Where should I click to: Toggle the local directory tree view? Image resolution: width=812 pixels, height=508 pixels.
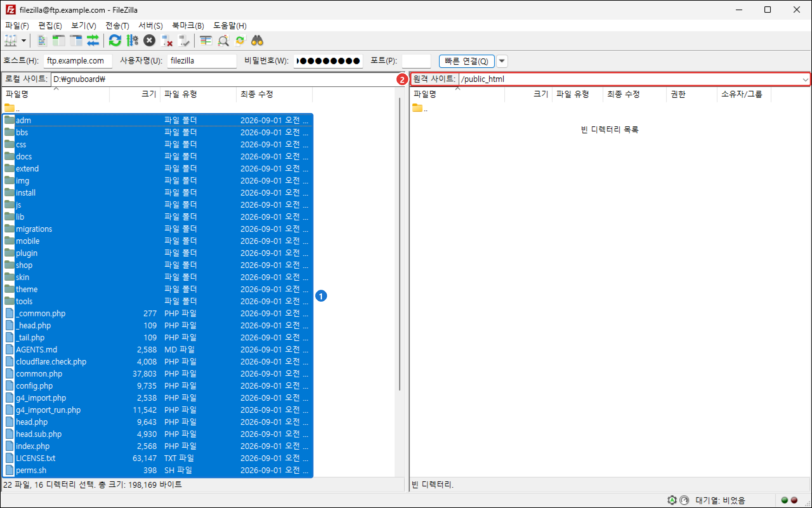tap(59, 41)
